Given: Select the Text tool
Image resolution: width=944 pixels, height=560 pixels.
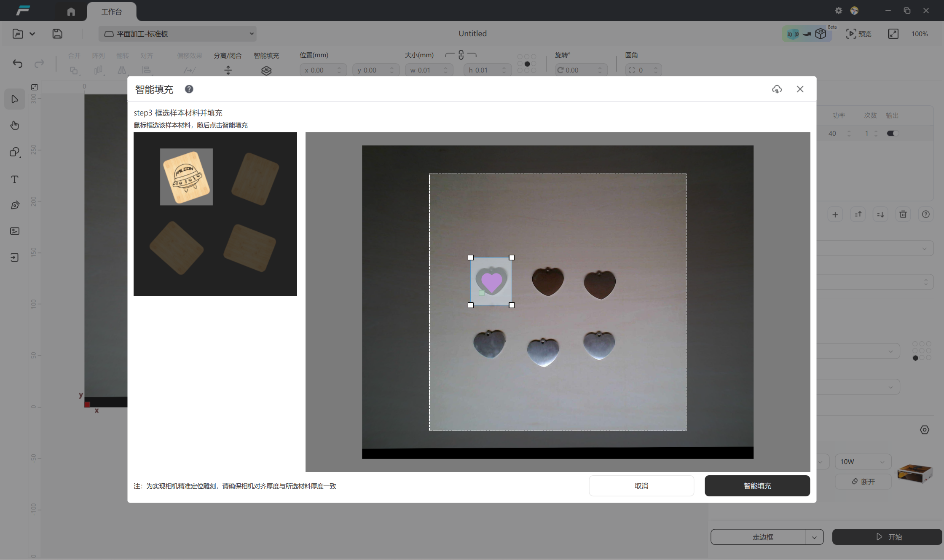Looking at the screenshot, I should [15, 180].
